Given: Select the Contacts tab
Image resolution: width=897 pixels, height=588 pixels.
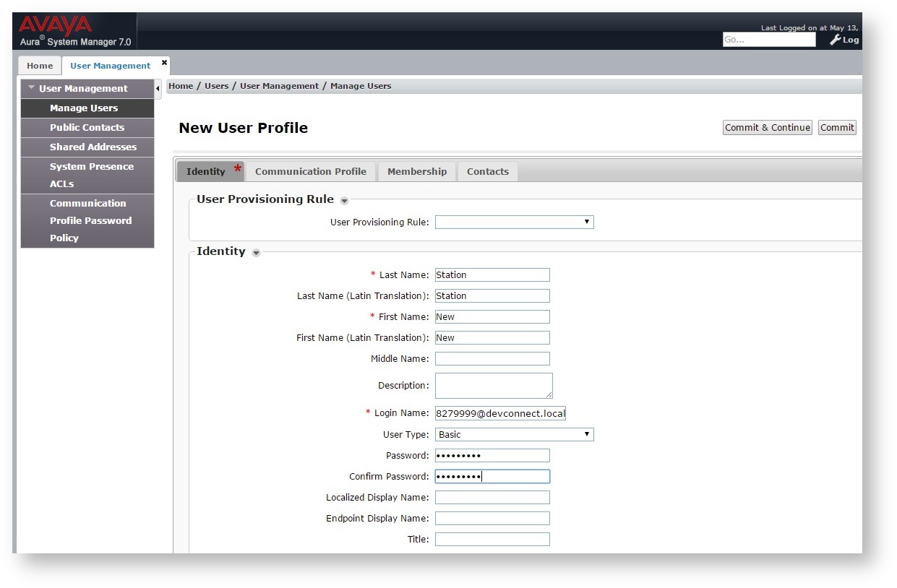Looking at the screenshot, I should (487, 172).
